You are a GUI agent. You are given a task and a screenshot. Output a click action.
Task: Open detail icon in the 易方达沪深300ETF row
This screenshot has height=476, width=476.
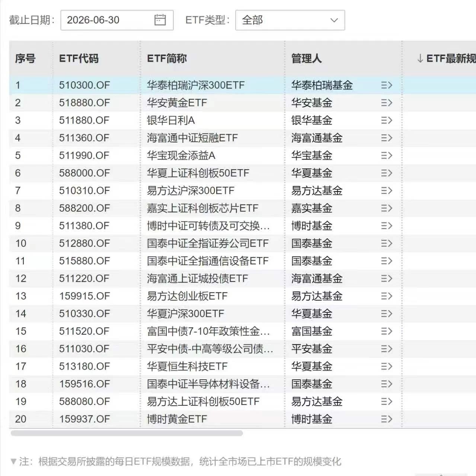387,190
